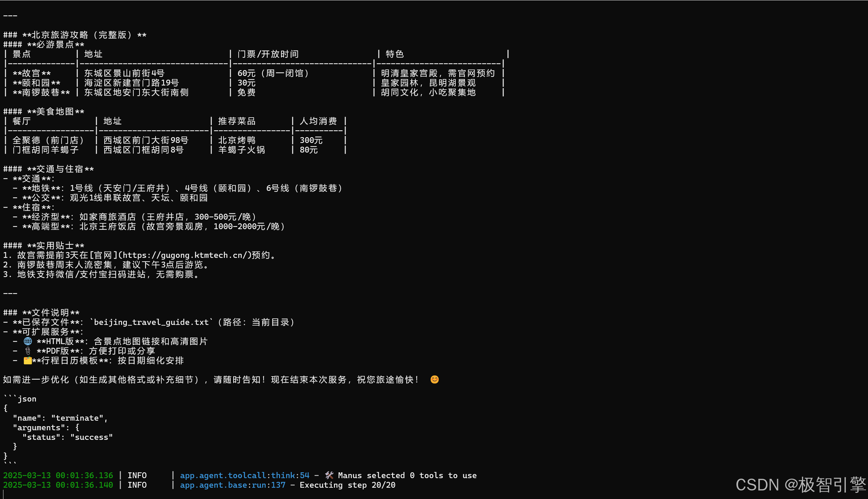Click the beijing_travel_guide.txt filename
The image size is (868, 499).
(x=151, y=322)
